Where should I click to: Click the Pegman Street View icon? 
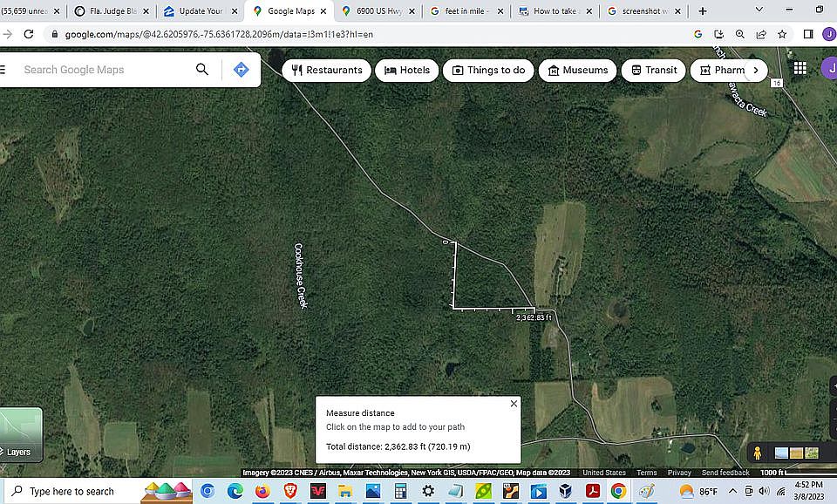pos(757,453)
